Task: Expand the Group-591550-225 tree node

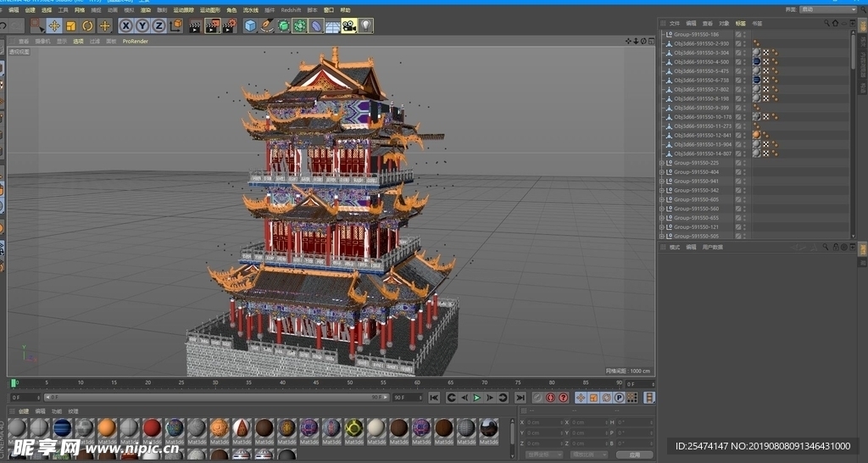Action: [x=662, y=163]
